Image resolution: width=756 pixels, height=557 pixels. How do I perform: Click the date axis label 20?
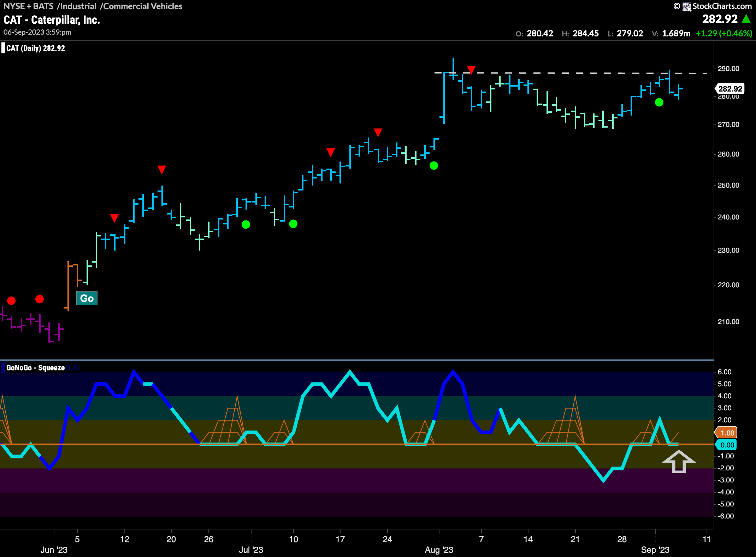(x=171, y=539)
